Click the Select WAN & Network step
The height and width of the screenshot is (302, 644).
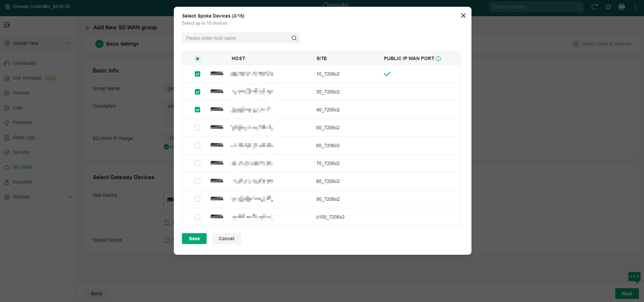(602, 44)
